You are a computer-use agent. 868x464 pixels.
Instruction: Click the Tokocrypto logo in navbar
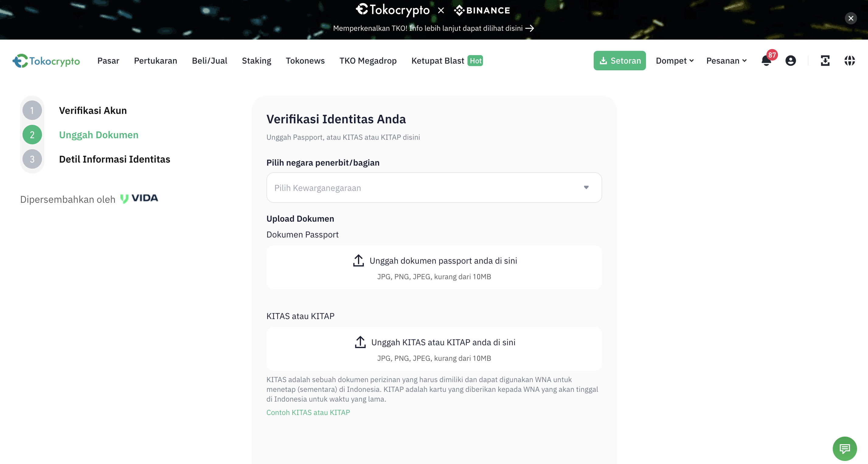(46, 61)
